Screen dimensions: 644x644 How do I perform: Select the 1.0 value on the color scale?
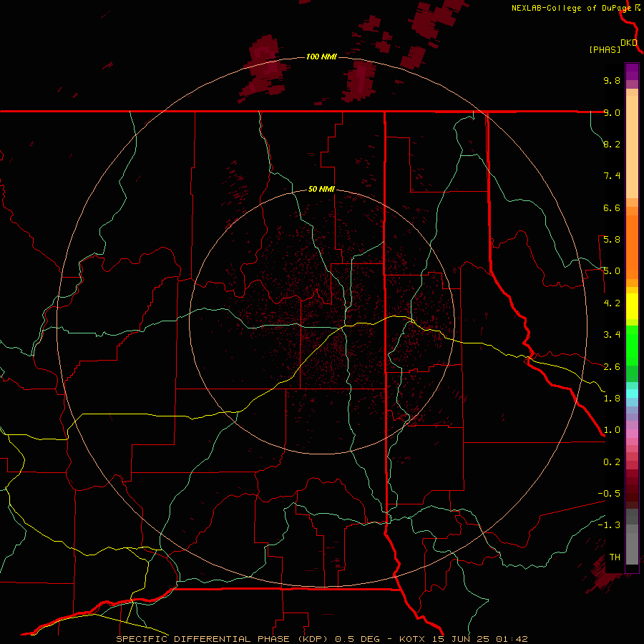point(612,430)
